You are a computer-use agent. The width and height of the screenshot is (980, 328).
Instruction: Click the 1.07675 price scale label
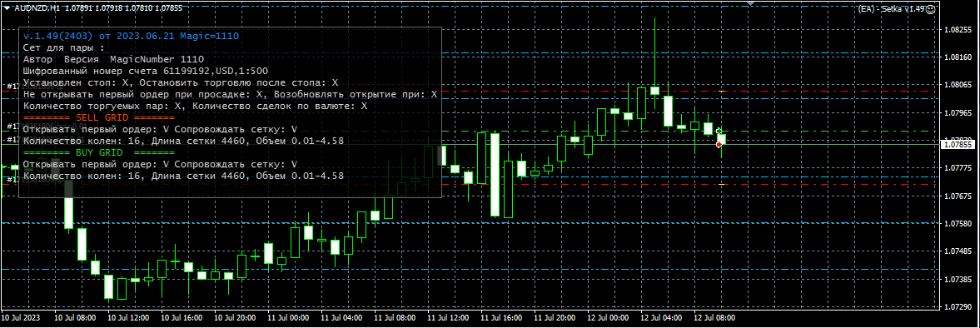[x=958, y=196]
